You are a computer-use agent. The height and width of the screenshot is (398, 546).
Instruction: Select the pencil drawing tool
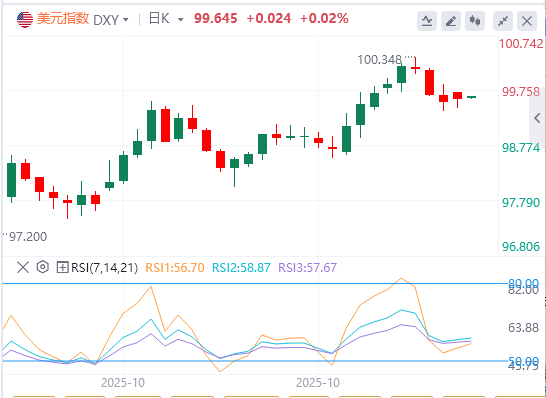[451, 21]
